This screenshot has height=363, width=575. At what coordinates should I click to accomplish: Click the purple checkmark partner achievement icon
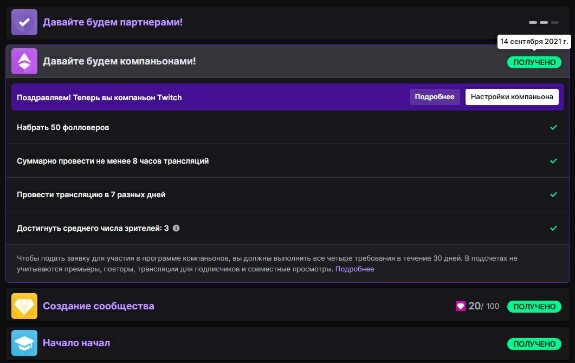(24, 22)
